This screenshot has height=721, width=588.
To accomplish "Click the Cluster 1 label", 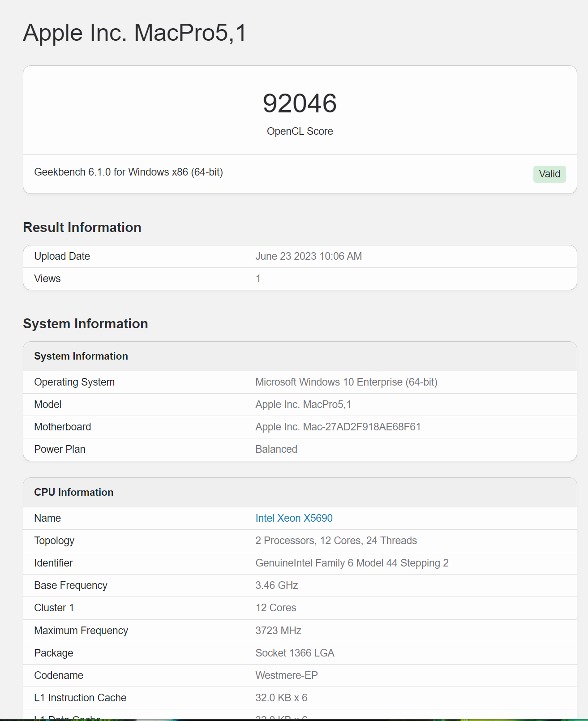I will tap(54, 608).
